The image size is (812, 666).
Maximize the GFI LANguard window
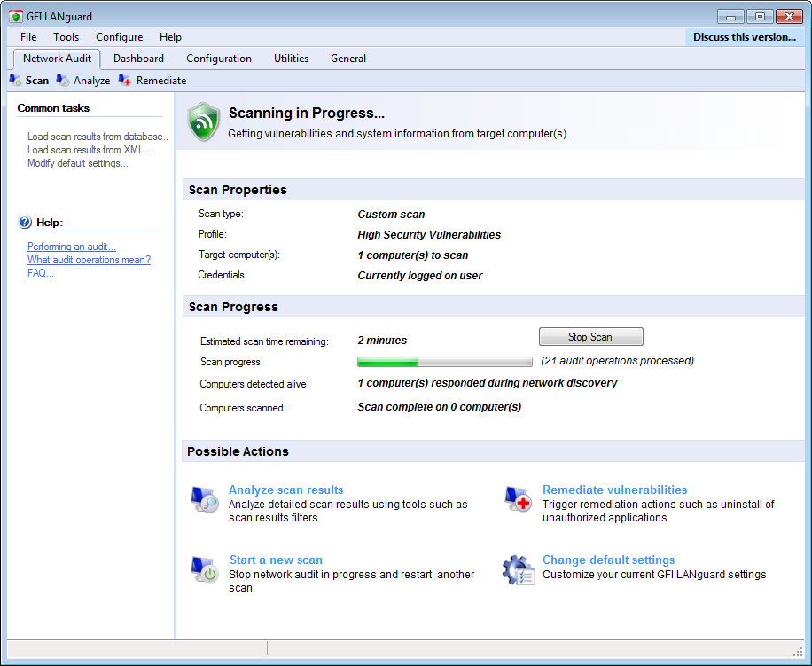click(760, 17)
